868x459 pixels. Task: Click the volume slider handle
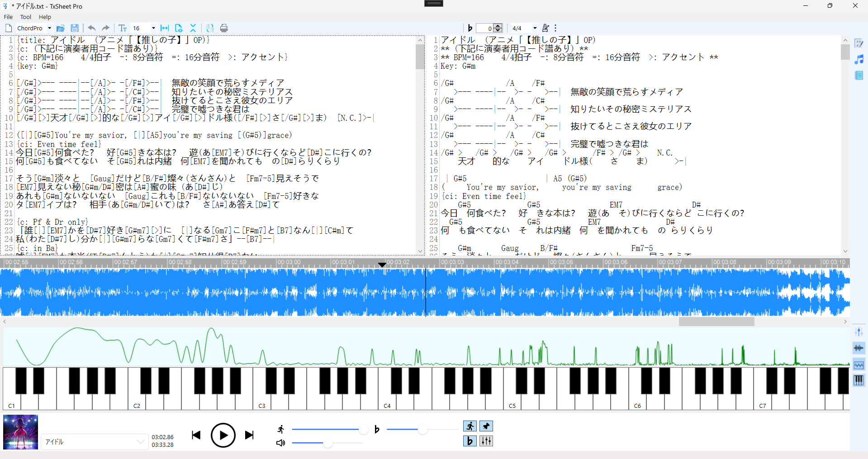(328, 443)
